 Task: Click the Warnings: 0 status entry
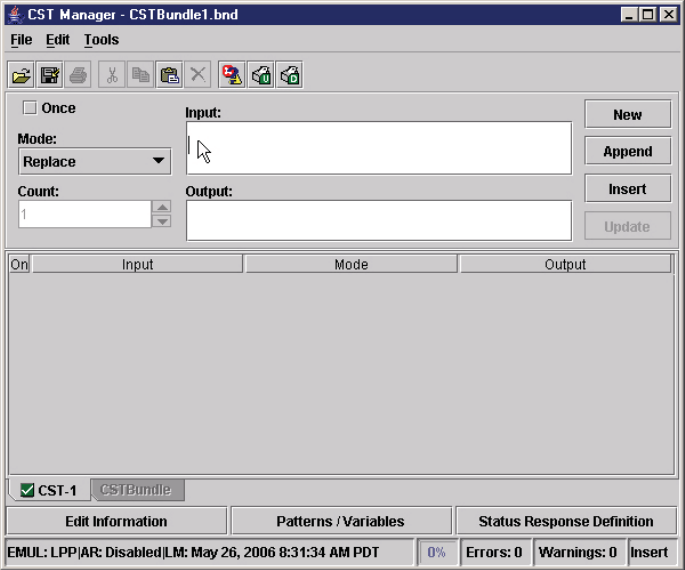[578, 552]
